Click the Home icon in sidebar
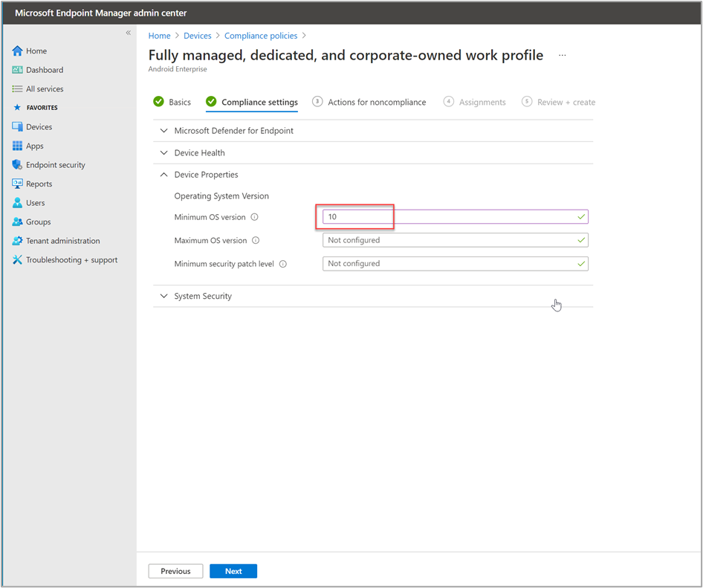The height and width of the screenshot is (588, 703). click(x=18, y=51)
